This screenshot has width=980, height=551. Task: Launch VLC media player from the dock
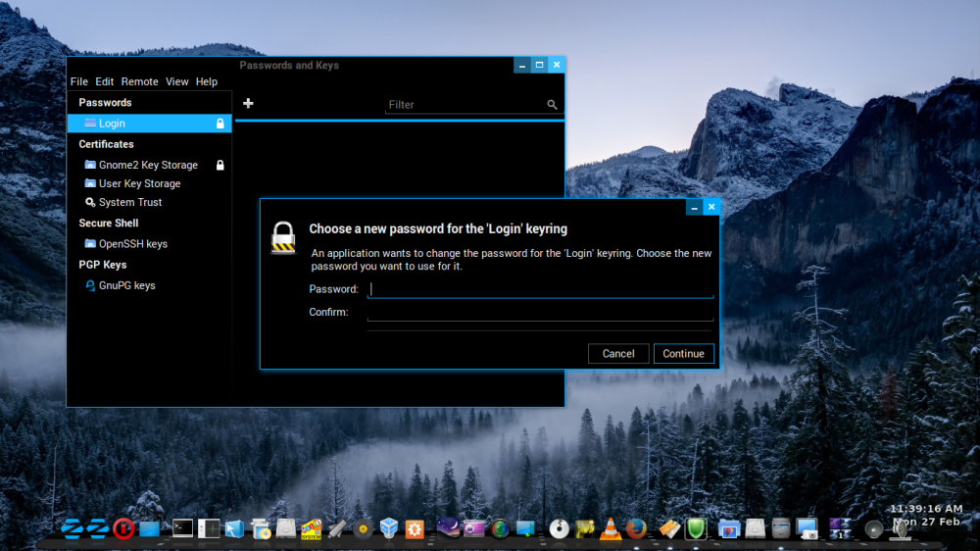click(611, 529)
